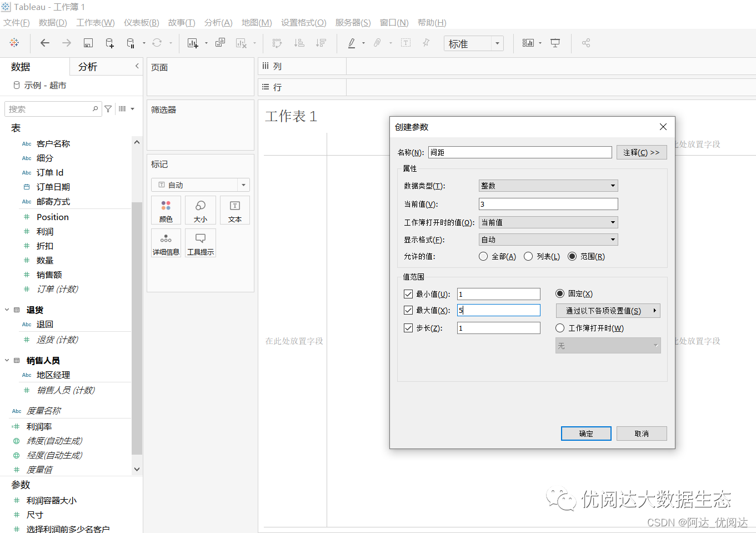
Task: Select the 利润率 field
Action: tap(39, 426)
